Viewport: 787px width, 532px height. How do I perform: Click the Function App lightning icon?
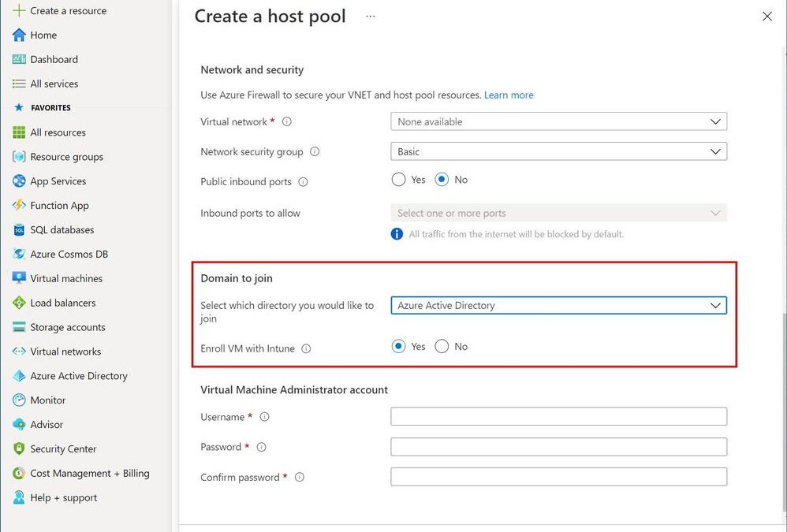coord(19,206)
